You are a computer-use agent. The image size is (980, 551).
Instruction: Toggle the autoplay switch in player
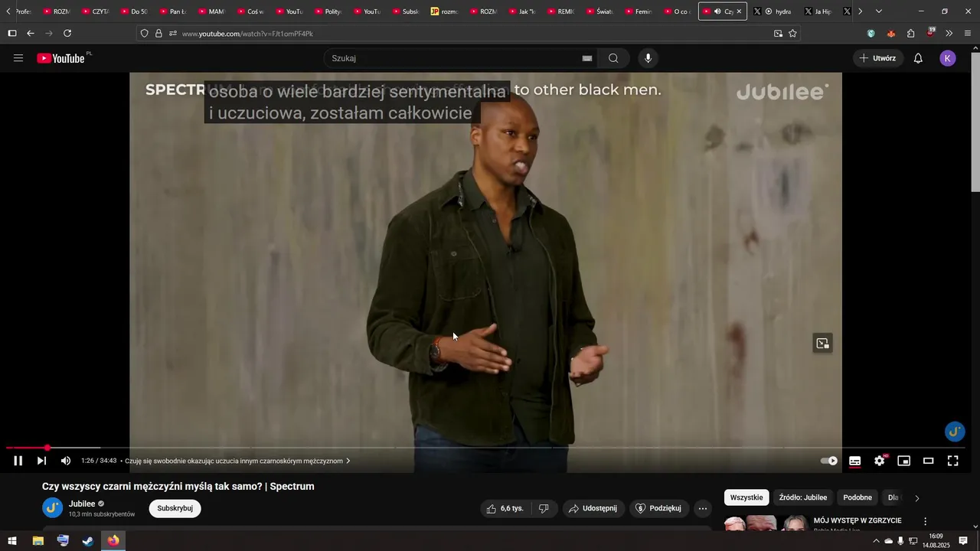829,461
